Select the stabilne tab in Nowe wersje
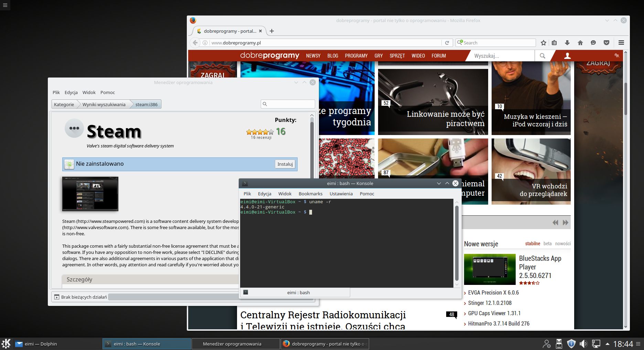 533,244
